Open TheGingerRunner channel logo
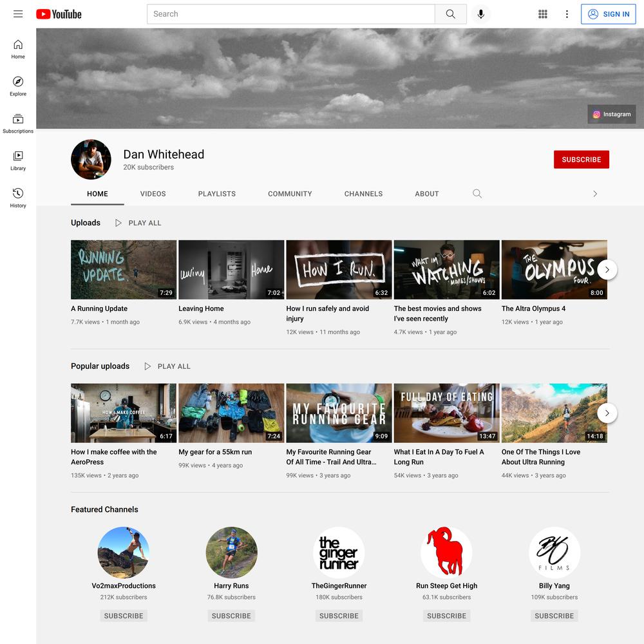Viewport: 644px width, 644px height. click(339, 553)
